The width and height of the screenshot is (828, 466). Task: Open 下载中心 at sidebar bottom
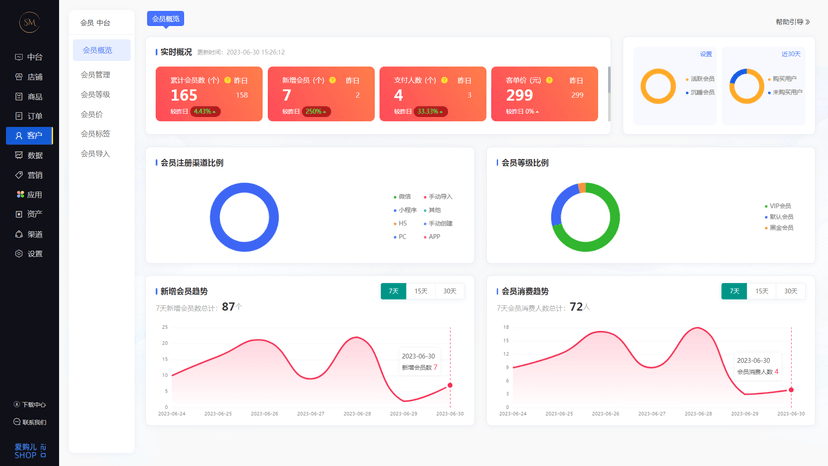[30, 405]
